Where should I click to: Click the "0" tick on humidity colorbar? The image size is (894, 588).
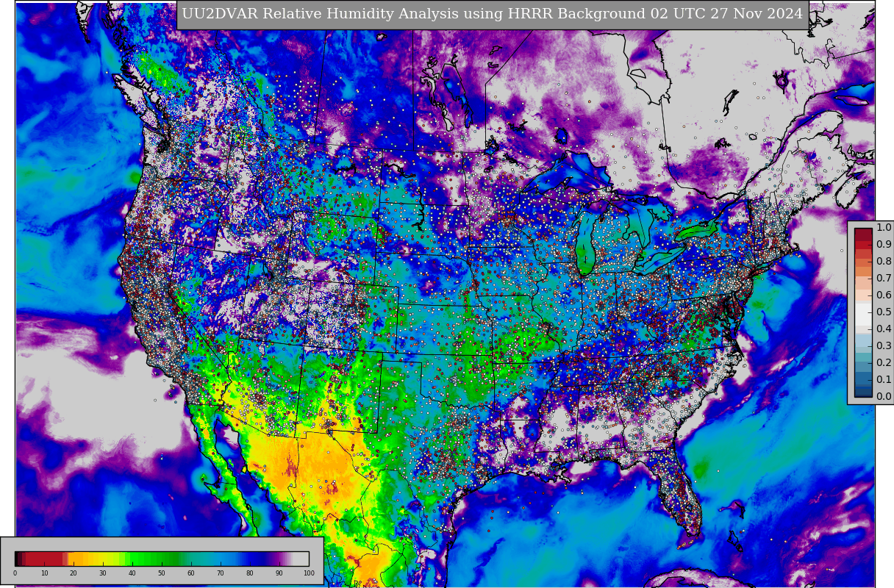coord(15,573)
